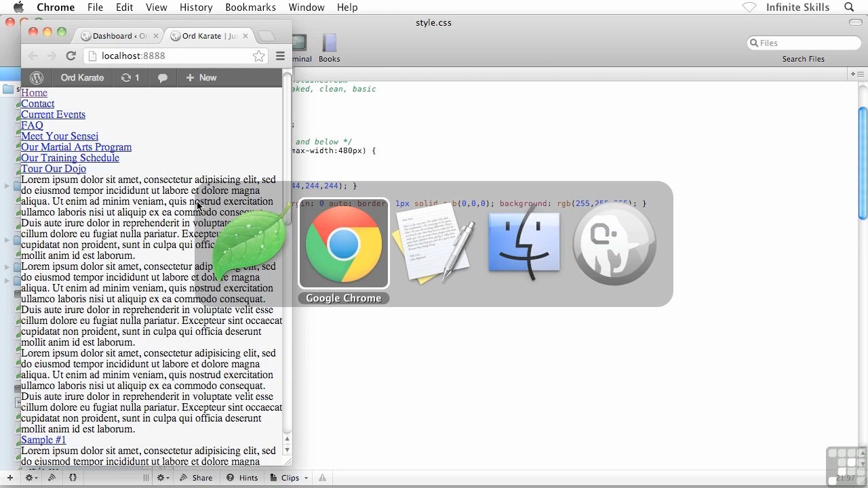Go back using Chrome's back arrow
This screenshot has width=868, height=488.
33,56
